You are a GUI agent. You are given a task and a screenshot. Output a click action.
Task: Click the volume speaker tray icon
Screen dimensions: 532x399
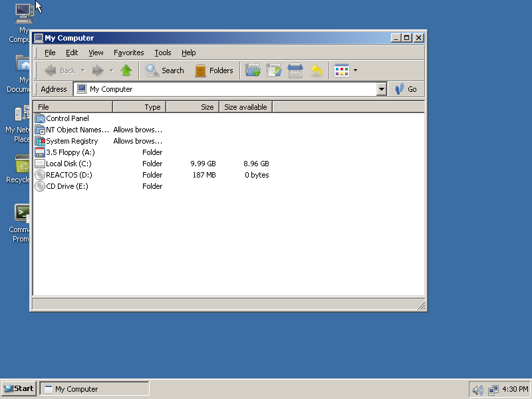coord(477,390)
